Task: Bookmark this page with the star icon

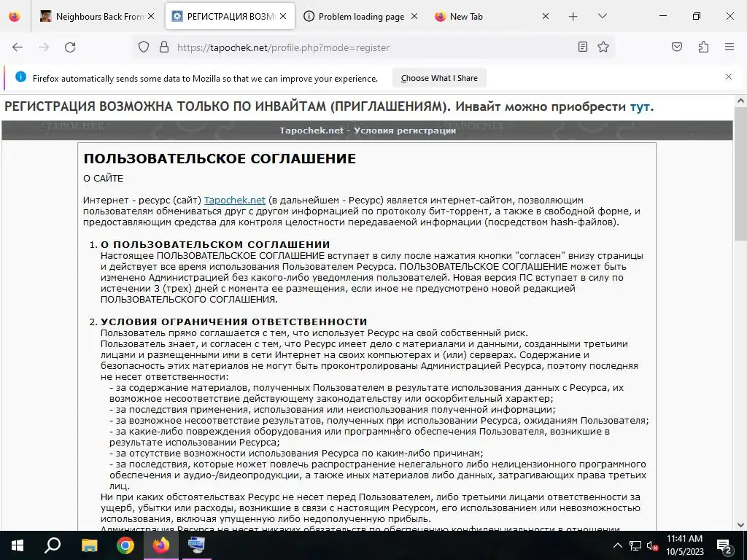Action: pos(603,47)
